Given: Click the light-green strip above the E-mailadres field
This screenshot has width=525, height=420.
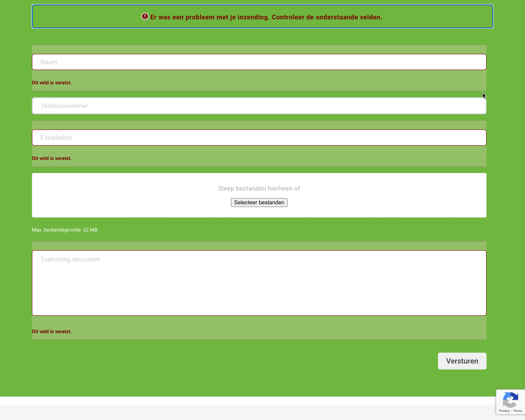Looking at the screenshot, I should (x=259, y=125).
